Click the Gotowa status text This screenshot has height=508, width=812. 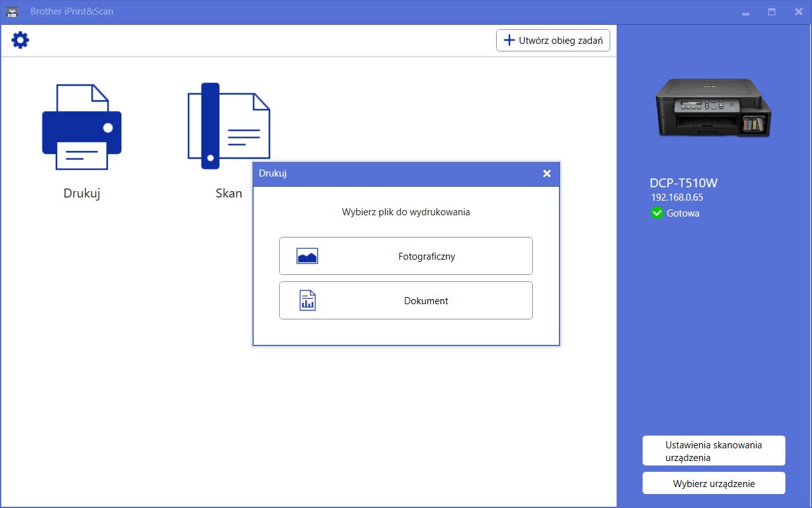point(683,213)
